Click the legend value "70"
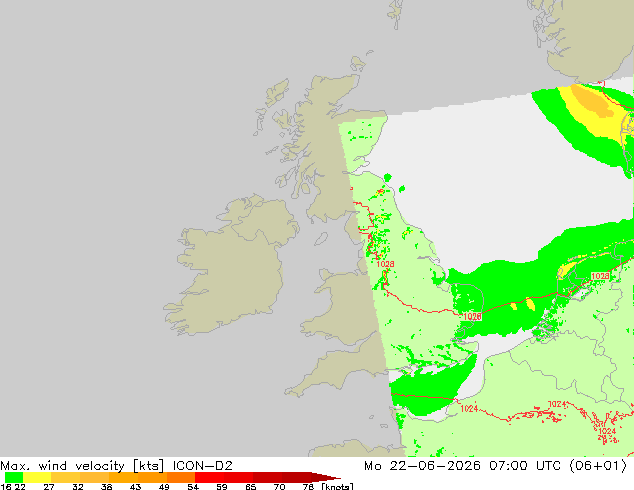Image resolution: width=634 pixels, height=490 pixels. [279, 487]
